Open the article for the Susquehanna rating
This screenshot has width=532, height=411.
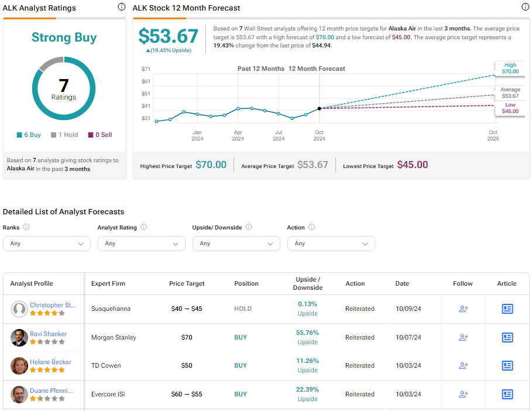pyautogui.click(x=507, y=309)
